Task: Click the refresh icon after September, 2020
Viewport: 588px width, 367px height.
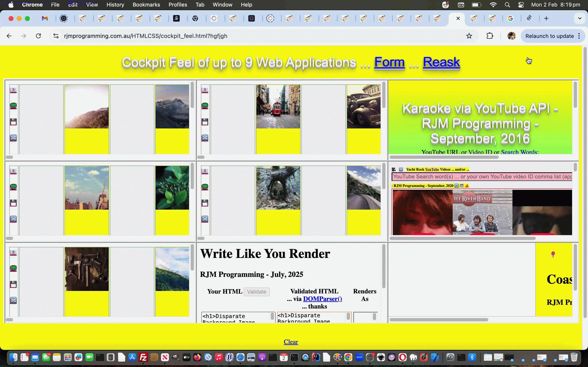Action: pos(456,186)
